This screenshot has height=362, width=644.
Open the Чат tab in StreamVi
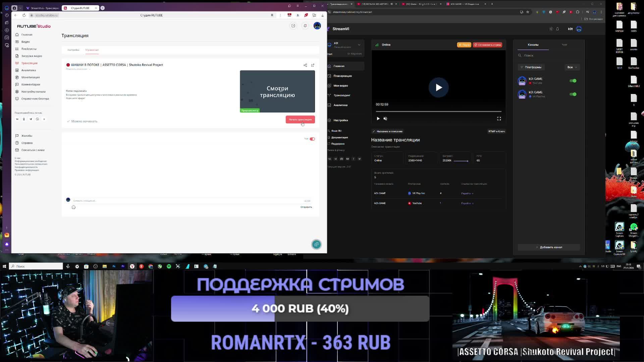coord(564,45)
